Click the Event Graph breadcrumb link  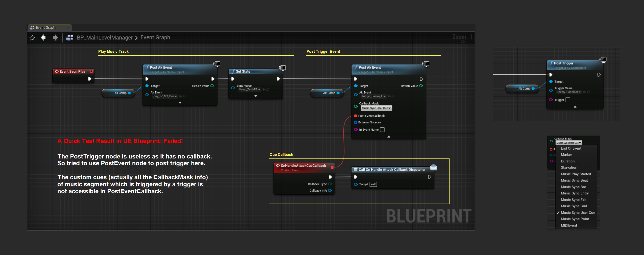[155, 37]
